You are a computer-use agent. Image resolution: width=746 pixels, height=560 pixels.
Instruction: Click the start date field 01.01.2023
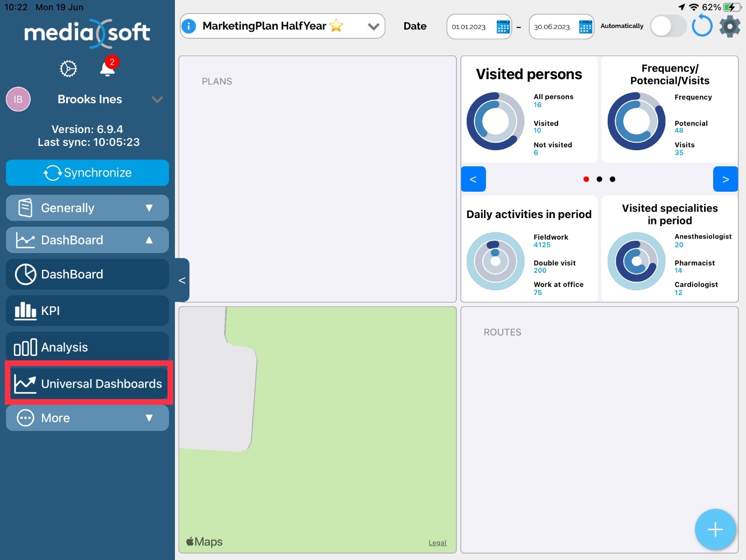pos(469,27)
